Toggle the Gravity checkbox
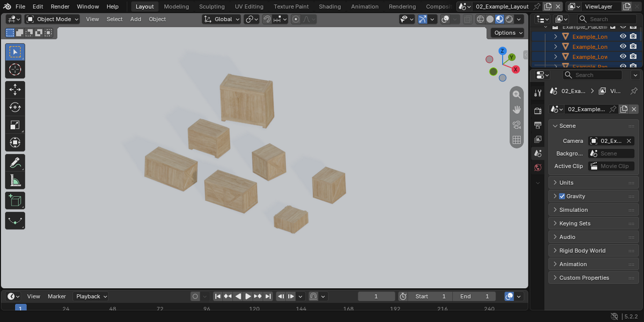 [562, 196]
